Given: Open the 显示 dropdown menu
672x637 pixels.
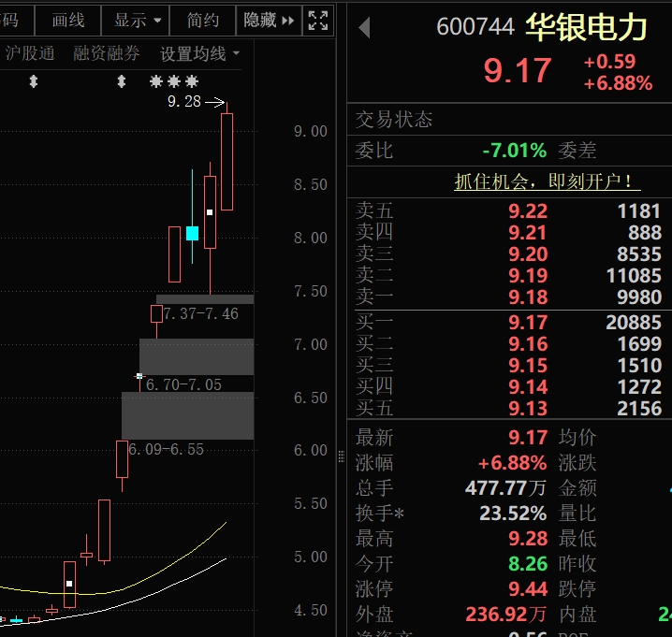Looking at the screenshot, I should coord(137,21).
